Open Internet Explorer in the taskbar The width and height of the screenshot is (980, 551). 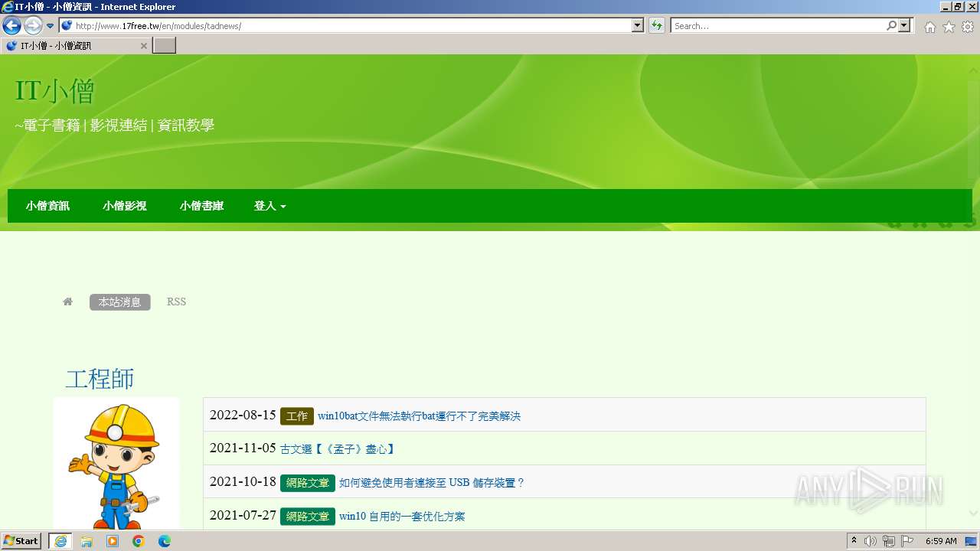[60, 541]
